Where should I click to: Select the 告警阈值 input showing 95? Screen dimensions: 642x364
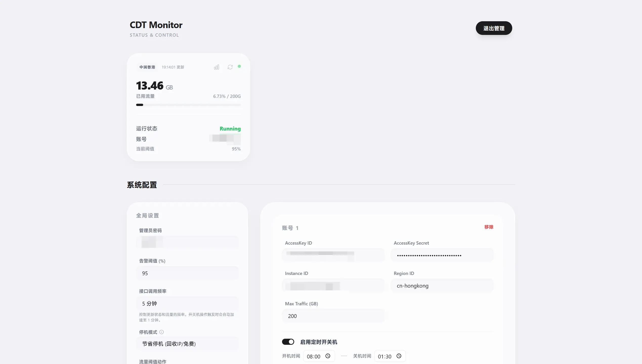point(188,273)
